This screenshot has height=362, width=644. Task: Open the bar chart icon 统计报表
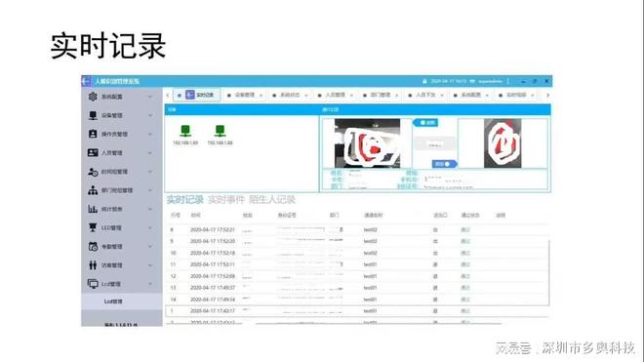click(93, 209)
